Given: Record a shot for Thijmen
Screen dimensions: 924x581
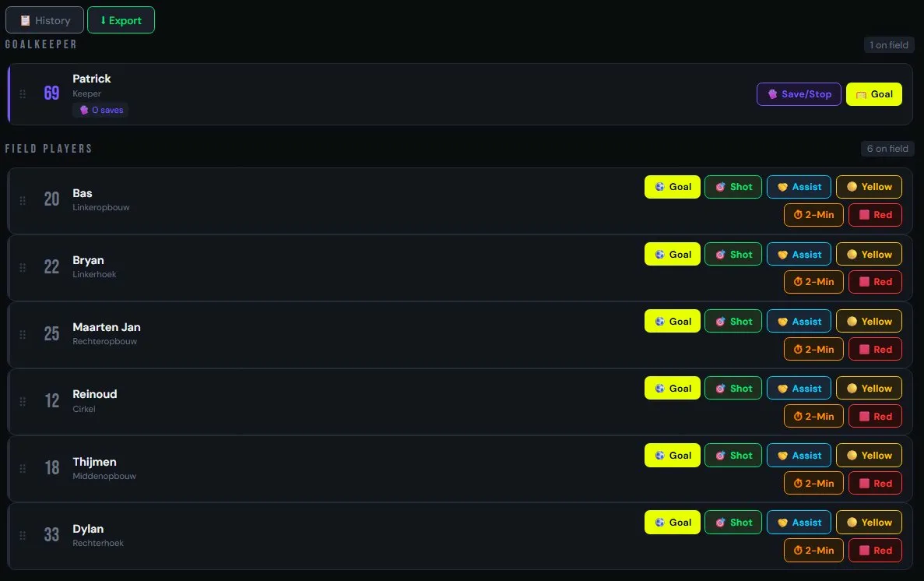Looking at the screenshot, I should pos(733,455).
